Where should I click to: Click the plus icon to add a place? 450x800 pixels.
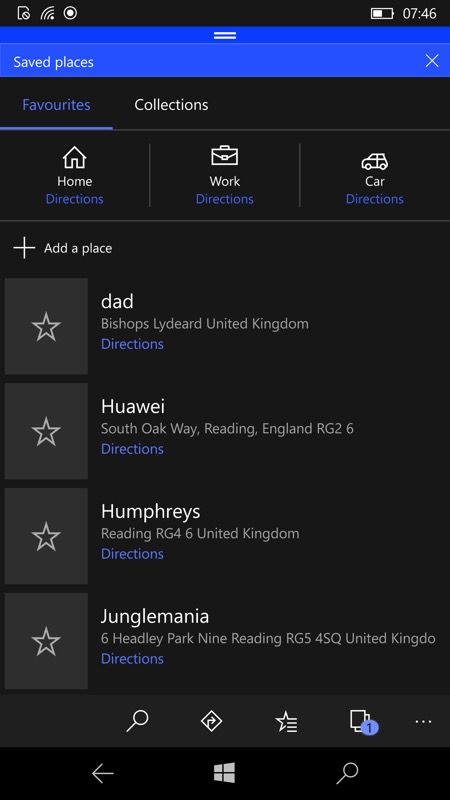(24, 248)
